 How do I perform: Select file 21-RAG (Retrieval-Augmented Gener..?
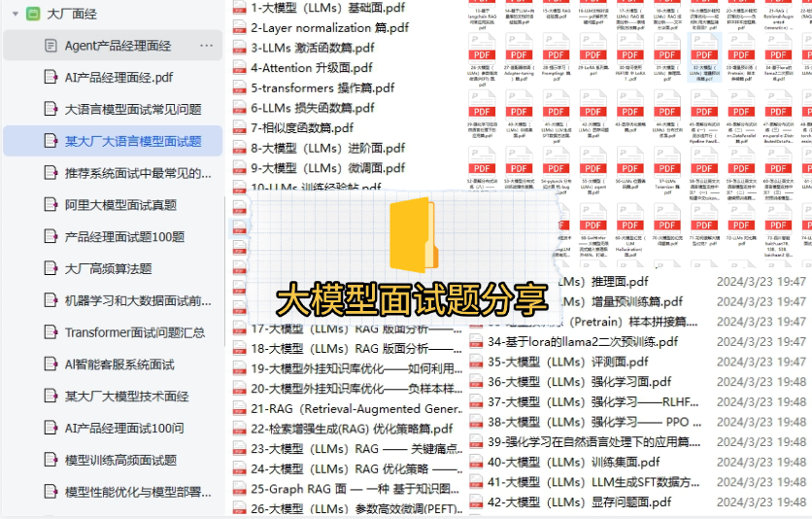tap(356, 408)
